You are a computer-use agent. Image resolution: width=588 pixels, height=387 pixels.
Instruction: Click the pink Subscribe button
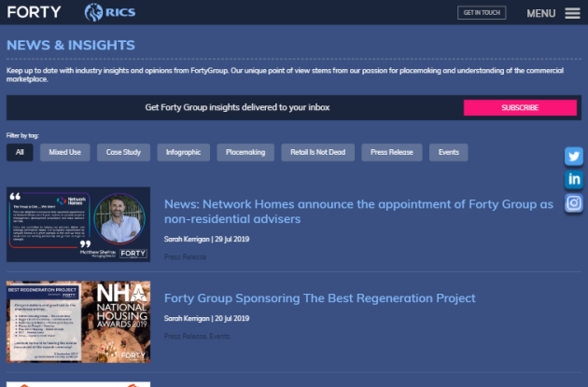[519, 107]
